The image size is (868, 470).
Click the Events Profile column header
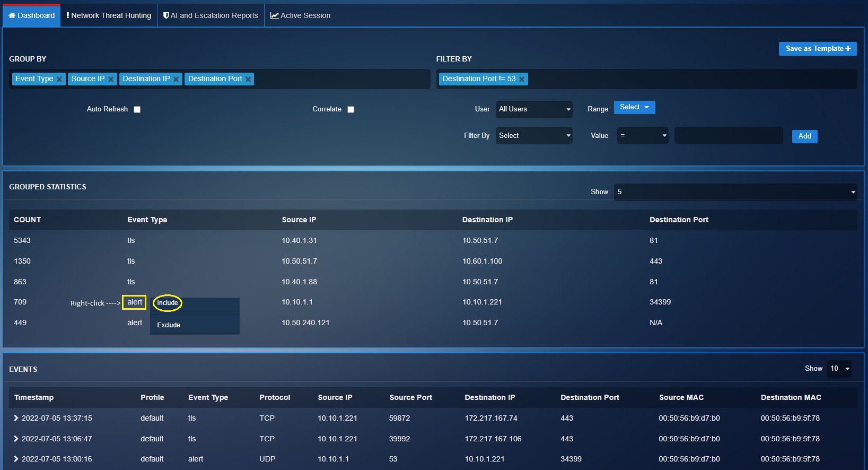tap(152, 397)
